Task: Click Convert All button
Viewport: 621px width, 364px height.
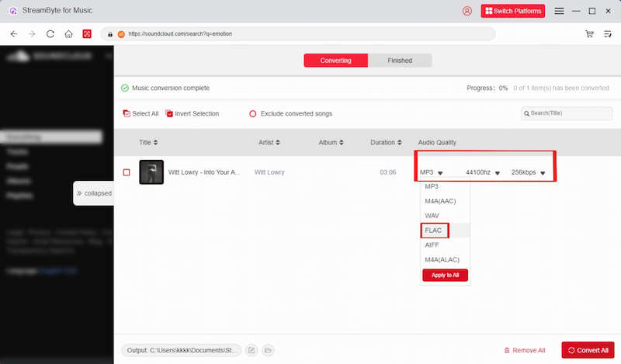Action: (x=588, y=350)
